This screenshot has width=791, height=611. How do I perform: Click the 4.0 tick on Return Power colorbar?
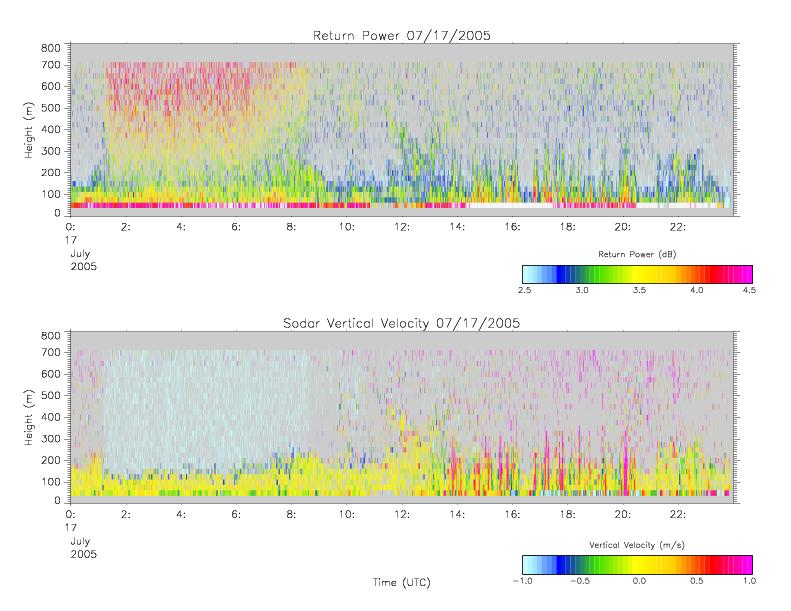point(697,290)
